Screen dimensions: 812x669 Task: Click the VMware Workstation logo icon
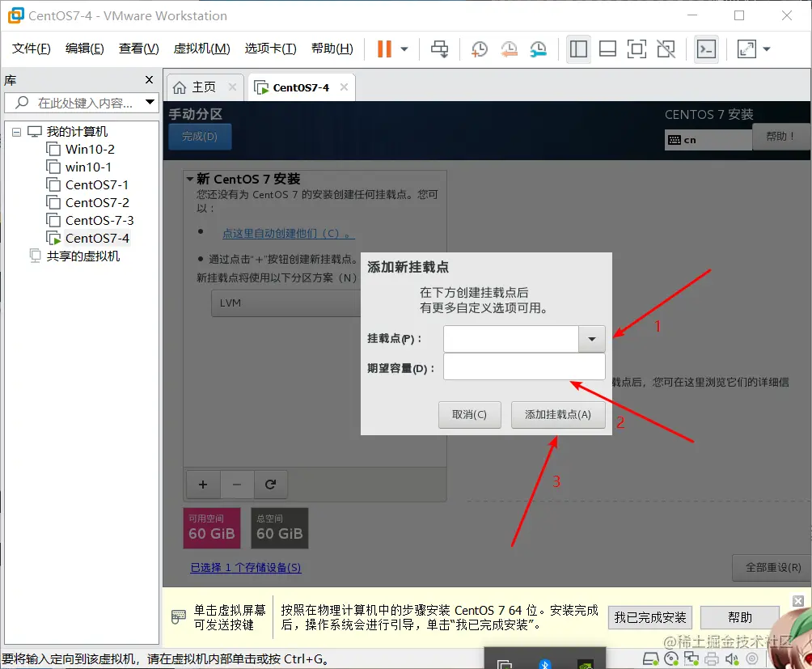16,15
